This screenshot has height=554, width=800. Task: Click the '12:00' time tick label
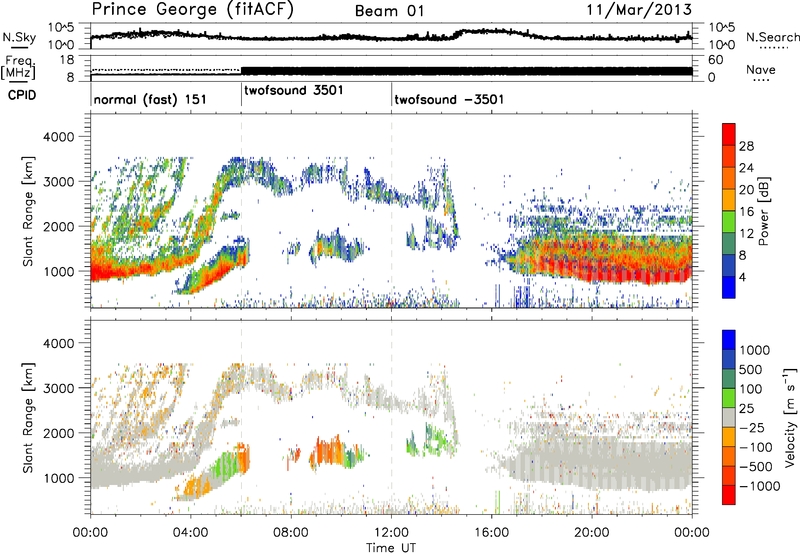(x=391, y=533)
